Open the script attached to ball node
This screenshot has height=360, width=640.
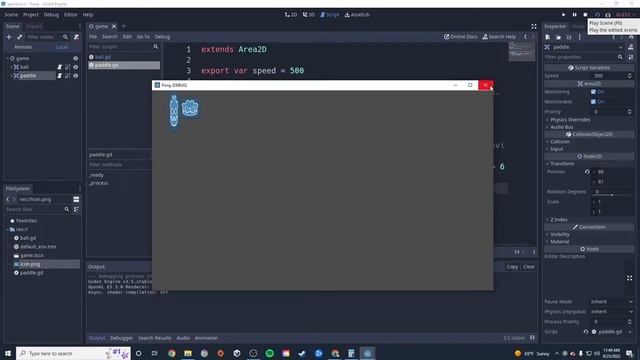[x=60, y=67]
